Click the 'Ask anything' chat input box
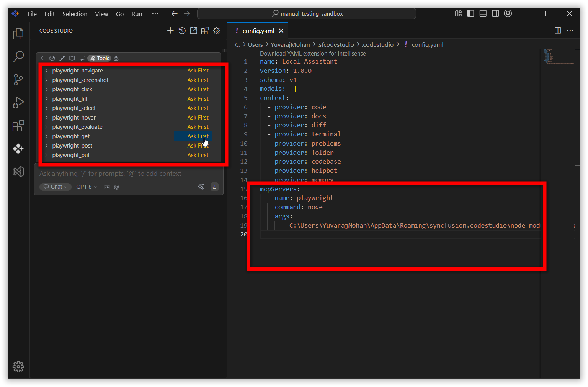The width and height of the screenshot is (588, 387). click(129, 174)
